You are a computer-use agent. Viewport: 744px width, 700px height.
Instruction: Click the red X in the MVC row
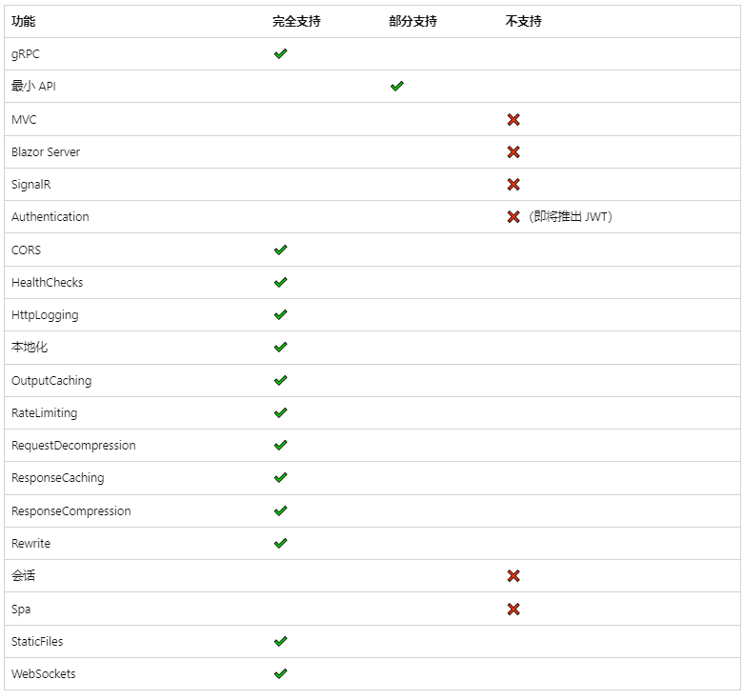[x=513, y=120]
